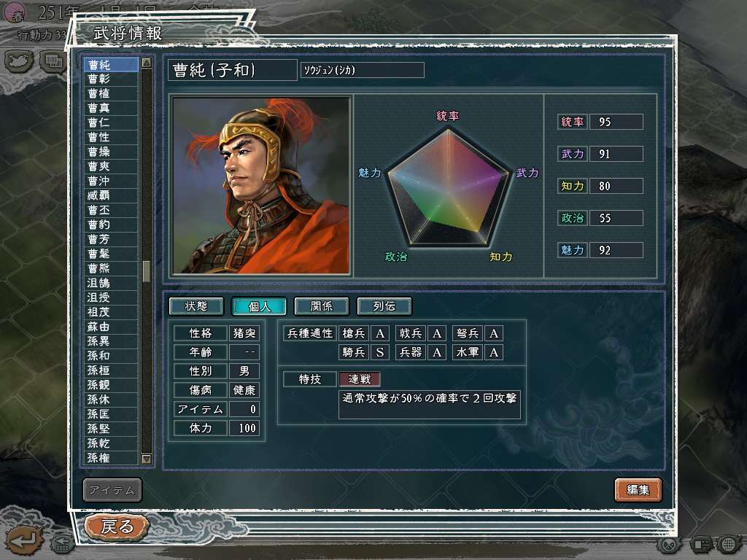Select 孫権 in the officer list

111,458
